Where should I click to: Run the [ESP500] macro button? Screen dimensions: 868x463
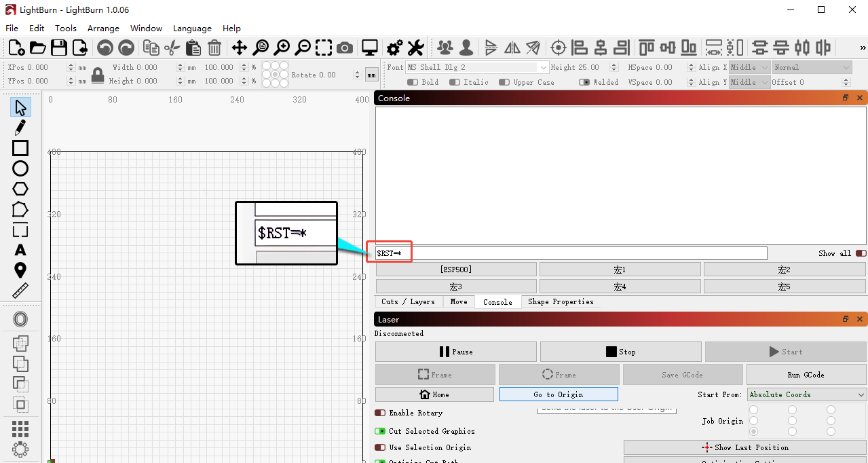point(456,270)
